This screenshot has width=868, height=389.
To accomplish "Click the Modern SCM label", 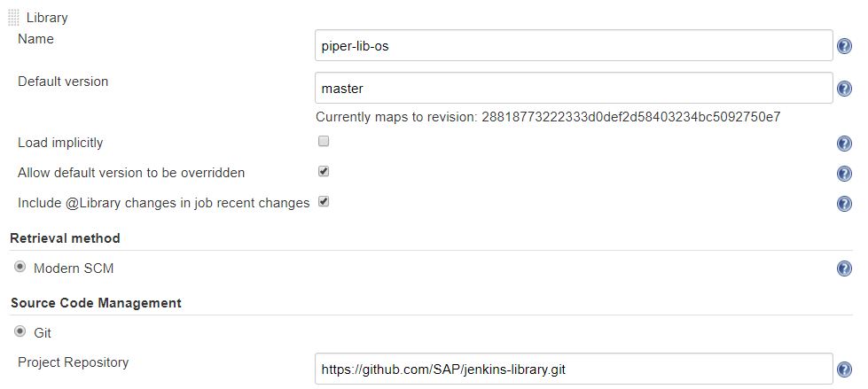I will click(74, 268).
